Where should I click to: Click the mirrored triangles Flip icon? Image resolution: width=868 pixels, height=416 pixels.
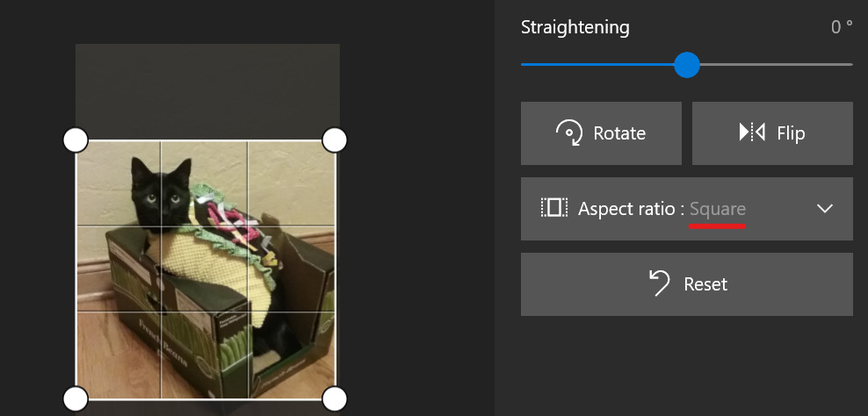pyautogui.click(x=752, y=133)
